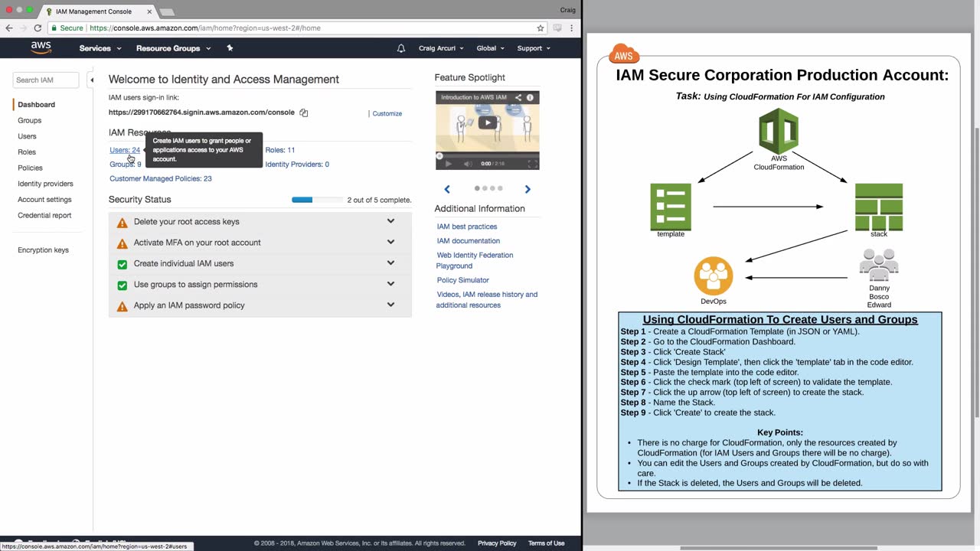The height and width of the screenshot is (551, 980).
Task: Expand Activate MFA on your root account
Action: click(x=390, y=242)
